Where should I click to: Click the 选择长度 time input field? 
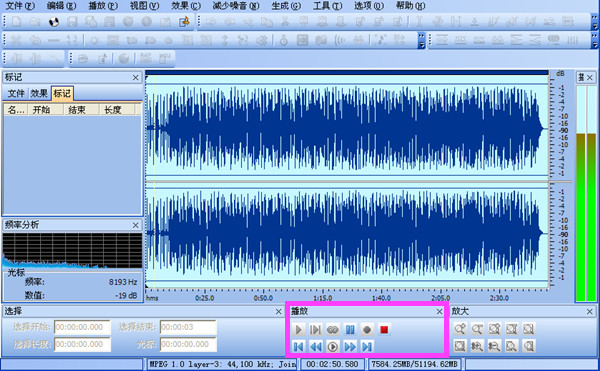click(x=82, y=344)
